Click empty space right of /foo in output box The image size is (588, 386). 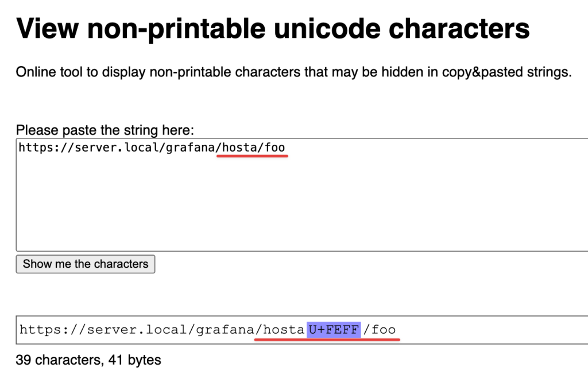click(492, 330)
